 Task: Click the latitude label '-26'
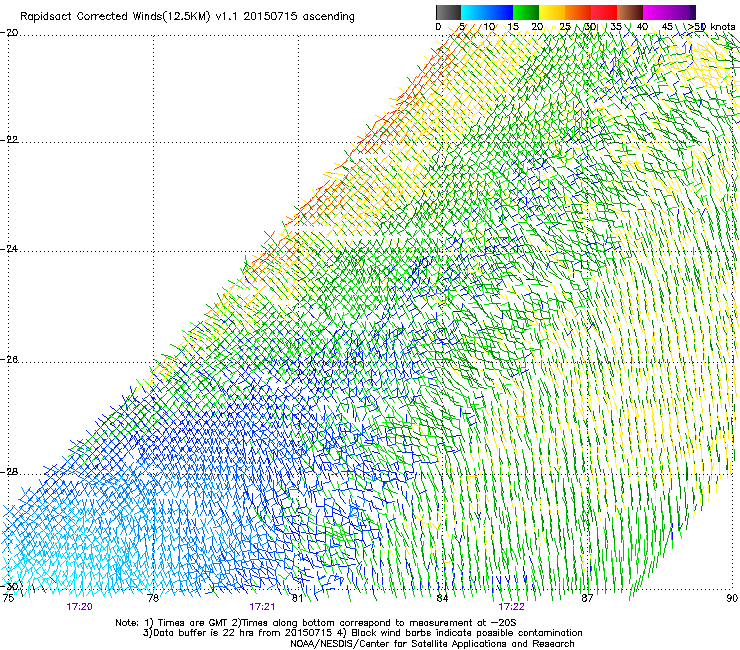[x=9, y=360]
